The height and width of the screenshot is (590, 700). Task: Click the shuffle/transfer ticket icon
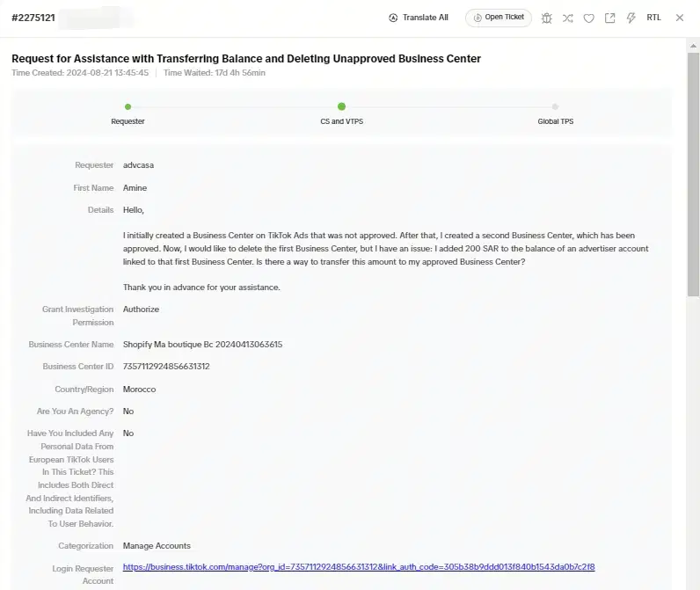567,18
